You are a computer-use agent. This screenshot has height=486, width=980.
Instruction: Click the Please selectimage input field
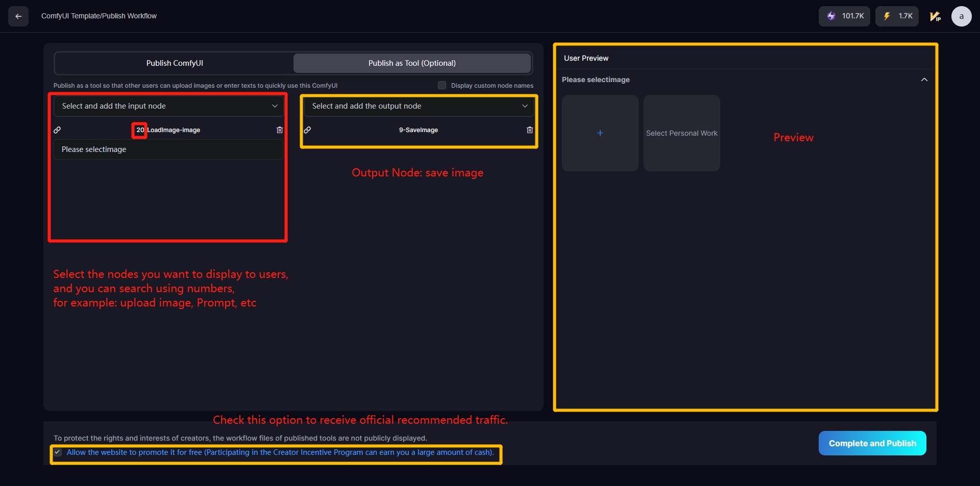point(168,149)
